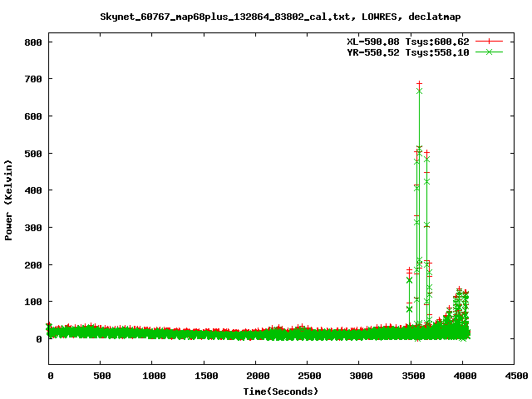Select the XL-590.08 Tsys:600.62 legend entry
The height and width of the screenshot is (399, 532).
click(x=408, y=42)
